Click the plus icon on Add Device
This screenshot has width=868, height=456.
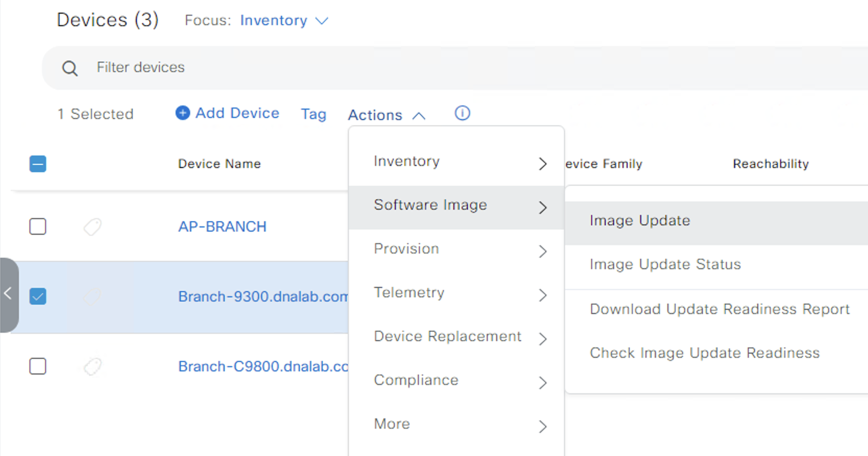click(182, 113)
